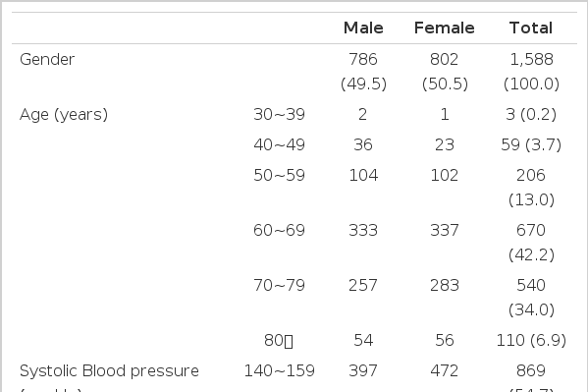Click male count value 786
Viewport: 588px width, 392px height.
[363, 59]
